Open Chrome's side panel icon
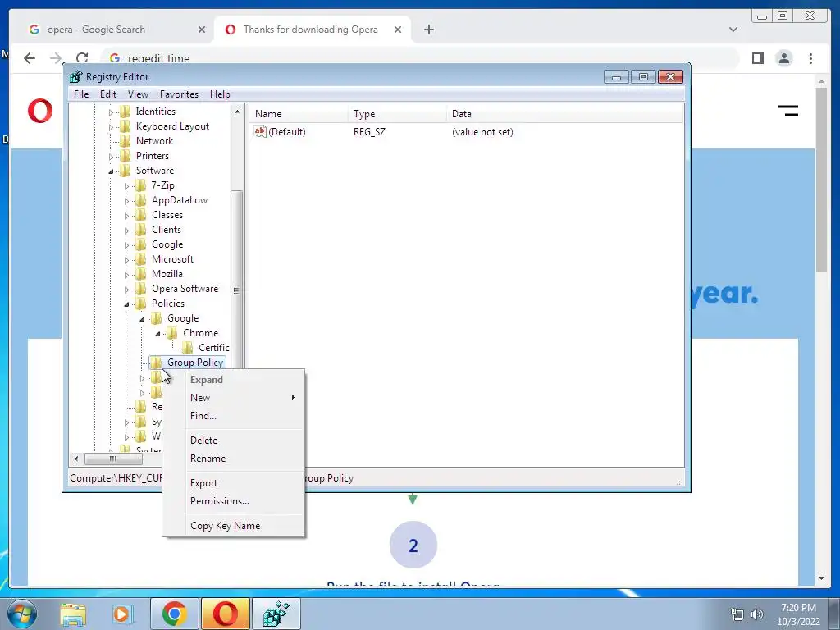 [x=757, y=58]
